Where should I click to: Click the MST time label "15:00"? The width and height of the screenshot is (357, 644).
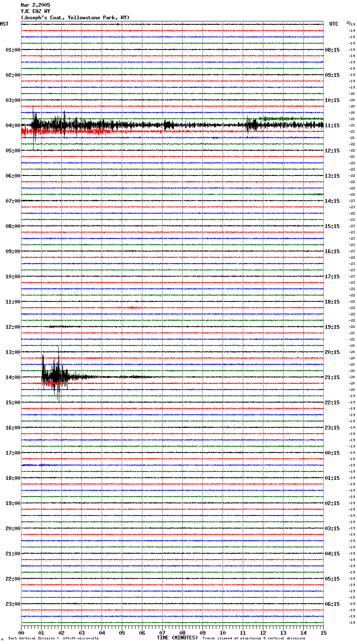click(13, 403)
